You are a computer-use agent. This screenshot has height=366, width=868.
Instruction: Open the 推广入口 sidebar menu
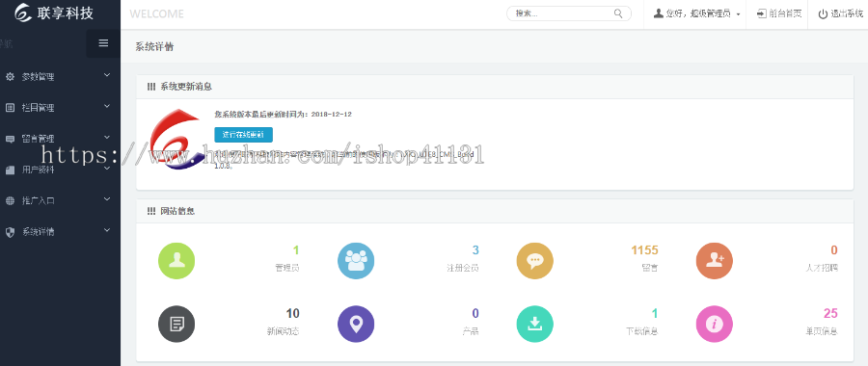60,200
